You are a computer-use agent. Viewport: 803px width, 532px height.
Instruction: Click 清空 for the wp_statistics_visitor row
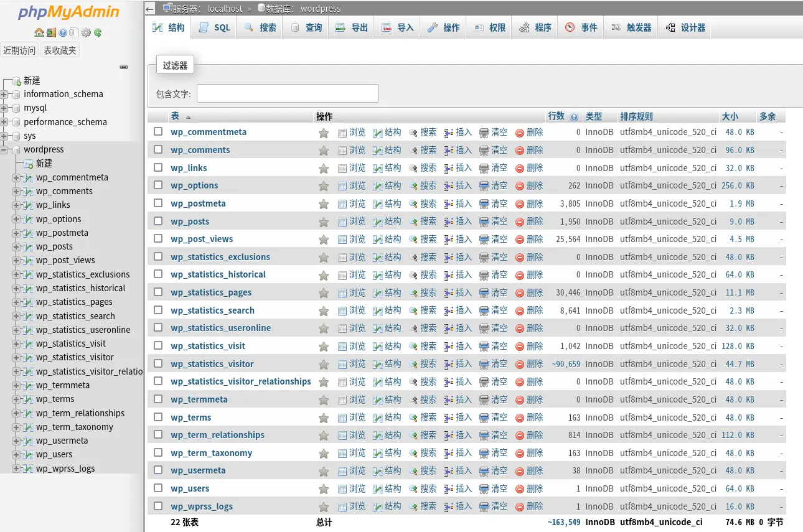tap(494, 364)
